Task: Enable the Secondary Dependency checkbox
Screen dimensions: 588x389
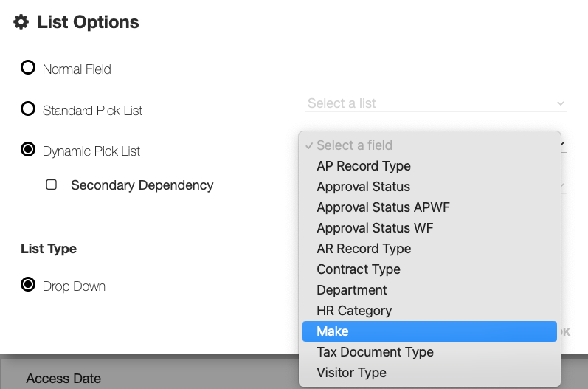Action: point(52,185)
